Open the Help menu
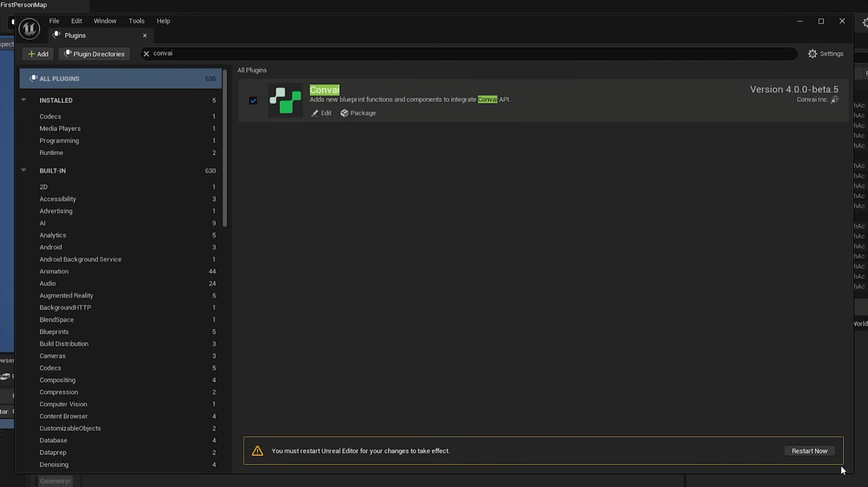 pos(163,21)
